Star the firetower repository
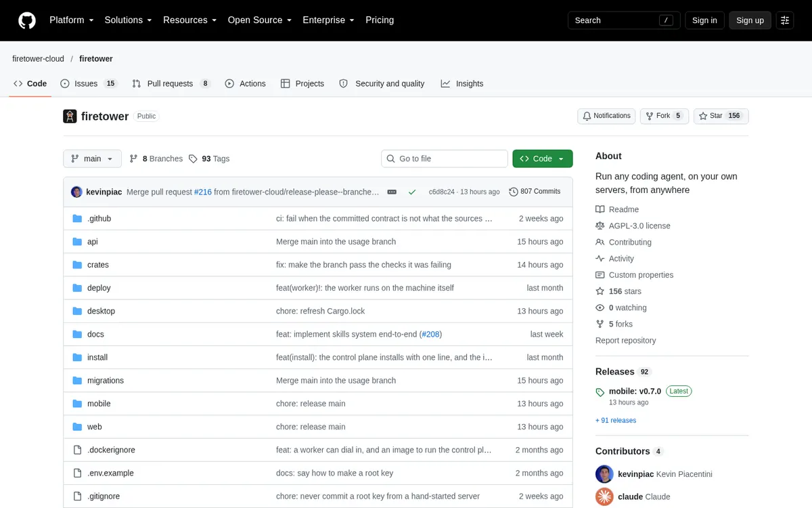 point(721,116)
